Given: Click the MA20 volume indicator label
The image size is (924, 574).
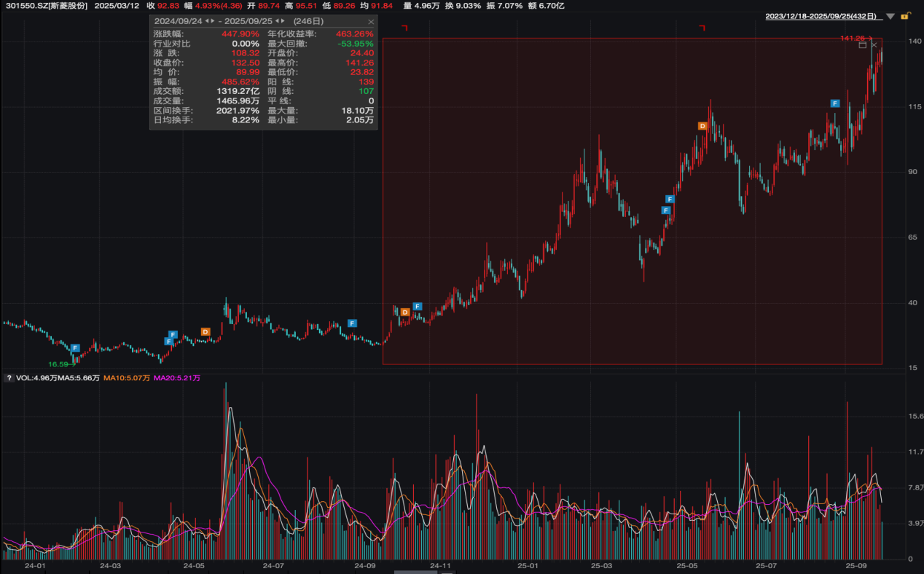Looking at the screenshot, I should coord(177,378).
